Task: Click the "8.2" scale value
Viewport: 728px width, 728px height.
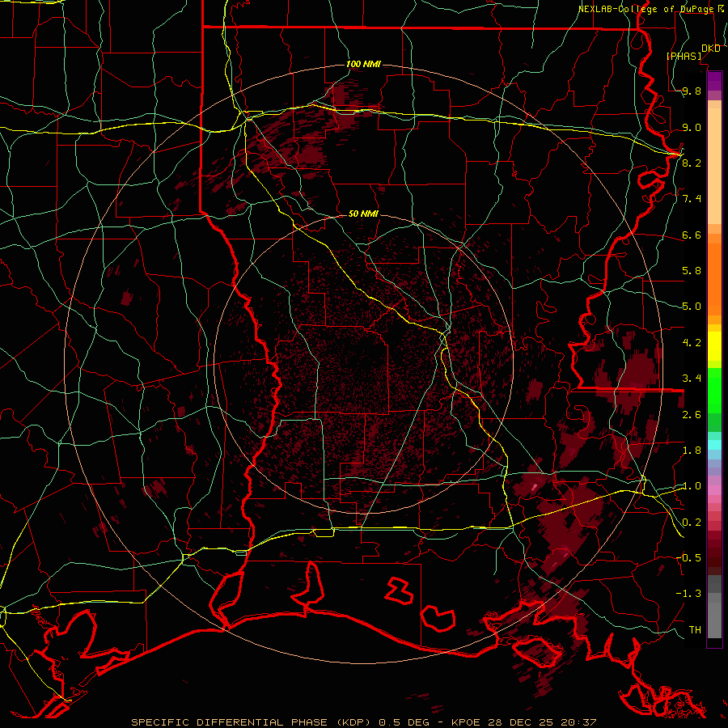Action: tap(692, 163)
